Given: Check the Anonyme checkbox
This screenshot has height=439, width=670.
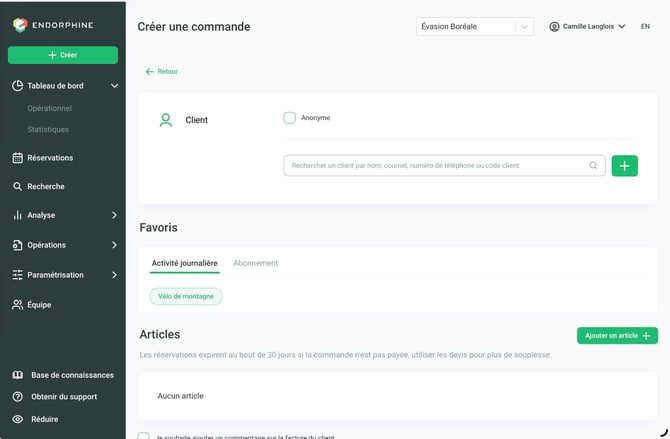Looking at the screenshot, I should [x=290, y=118].
